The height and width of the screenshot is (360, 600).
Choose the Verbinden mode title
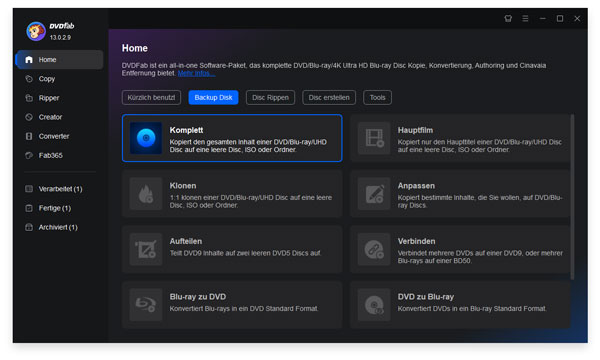[416, 241]
